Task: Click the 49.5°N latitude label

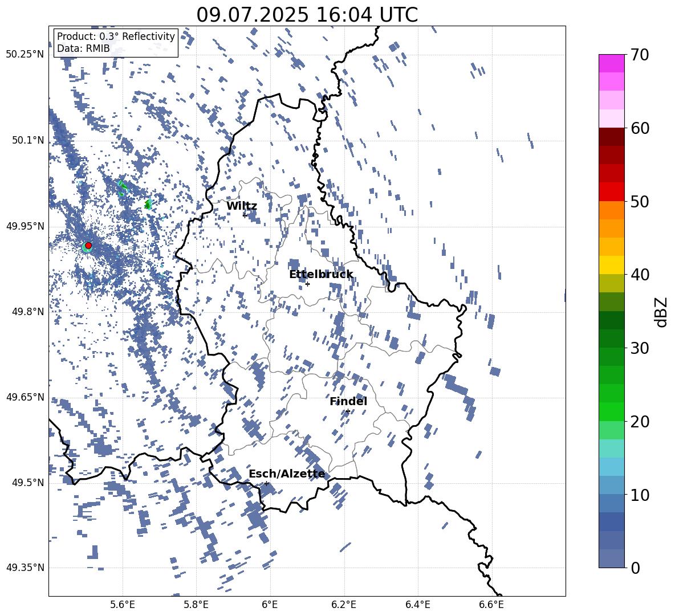Action: point(27,483)
